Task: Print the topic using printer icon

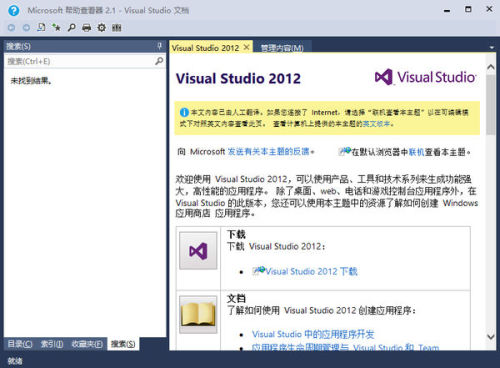Action: pyautogui.click(x=87, y=28)
